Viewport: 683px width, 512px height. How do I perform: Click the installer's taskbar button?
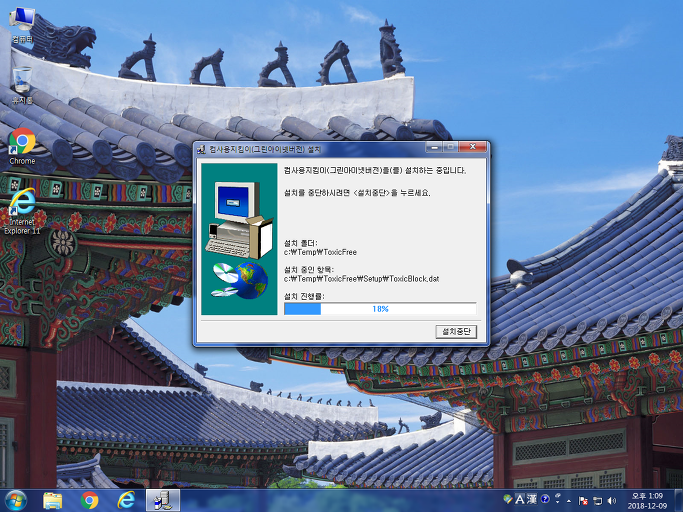(163, 501)
